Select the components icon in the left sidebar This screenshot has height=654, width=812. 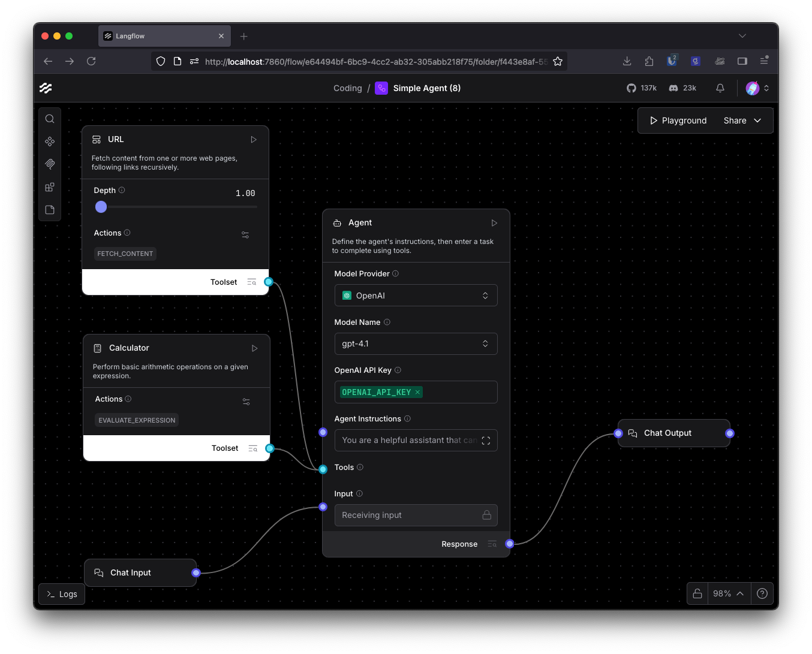pos(50,141)
